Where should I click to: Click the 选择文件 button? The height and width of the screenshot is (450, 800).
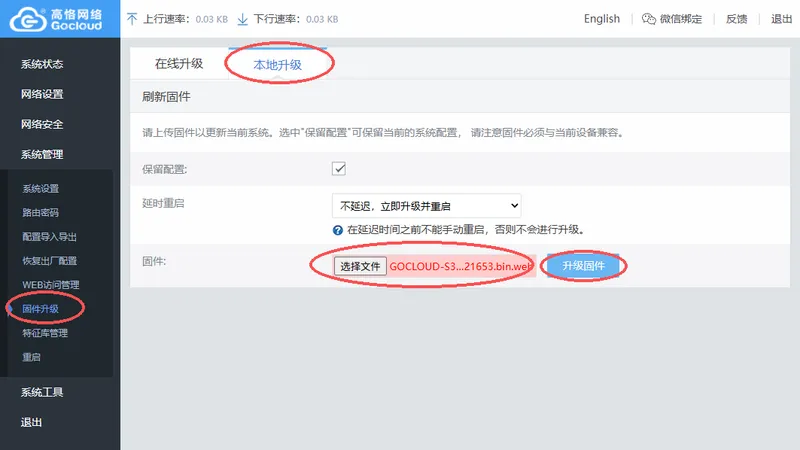coord(360,266)
